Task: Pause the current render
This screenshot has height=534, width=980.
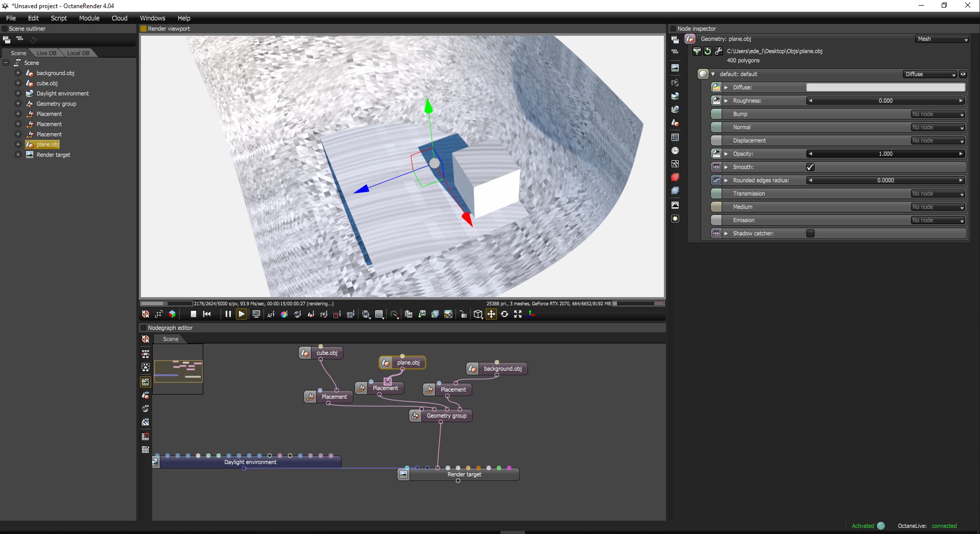Action: (228, 314)
